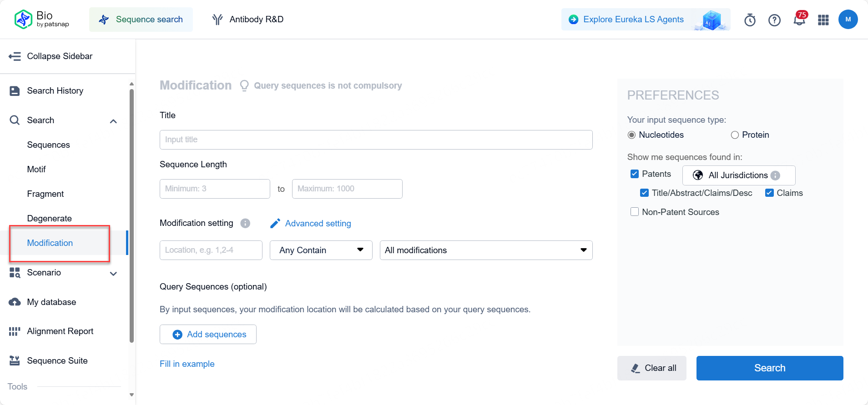Open the All modifications dropdown

tap(486, 250)
